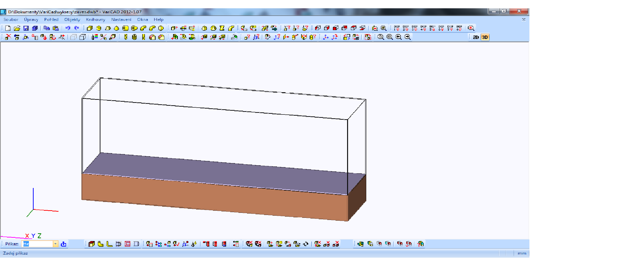Click the colors palette icon in toolbar
644x265 pixels.
pyautogui.click(x=94, y=37)
